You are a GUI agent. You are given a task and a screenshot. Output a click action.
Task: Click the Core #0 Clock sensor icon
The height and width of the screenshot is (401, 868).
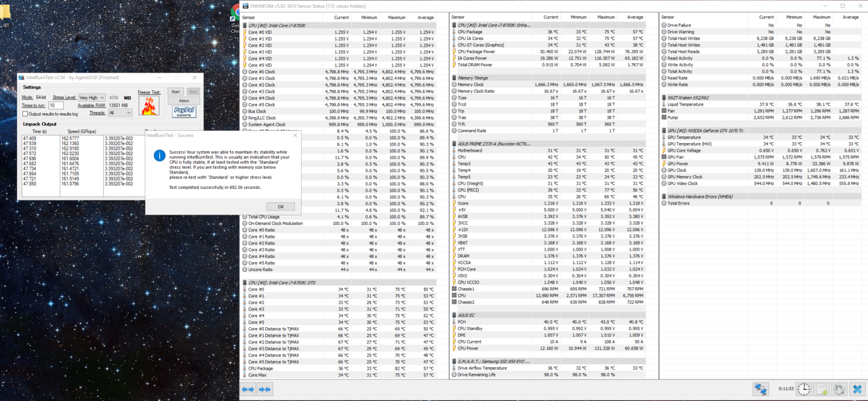pos(245,72)
